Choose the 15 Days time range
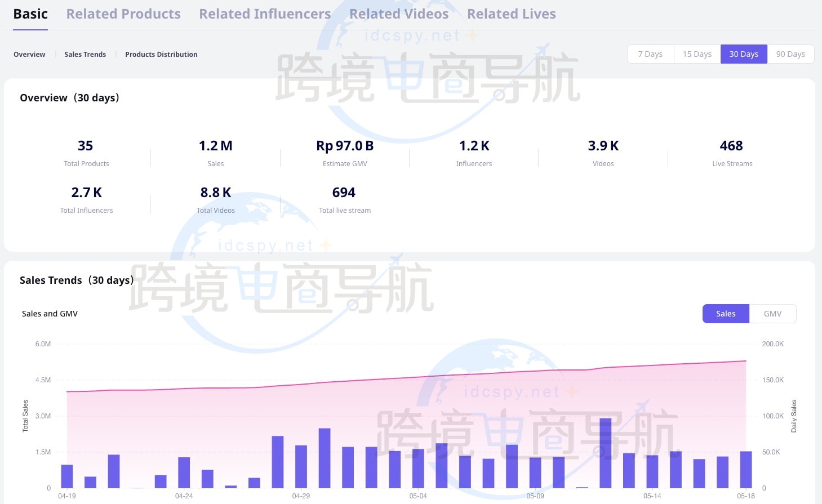This screenshot has height=504, width=822. pyautogui.click(x=697, y=54)
